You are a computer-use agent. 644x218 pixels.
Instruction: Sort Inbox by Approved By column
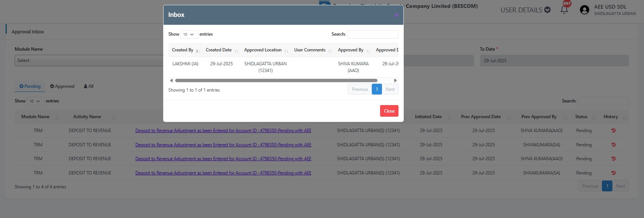(353, 50)
